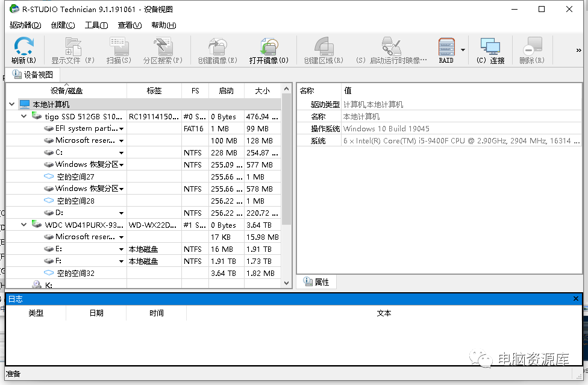This screenshot has height=385, width=588.
Task: Select the 空的空间27 free space icon
Action: [x=49, y=176]
